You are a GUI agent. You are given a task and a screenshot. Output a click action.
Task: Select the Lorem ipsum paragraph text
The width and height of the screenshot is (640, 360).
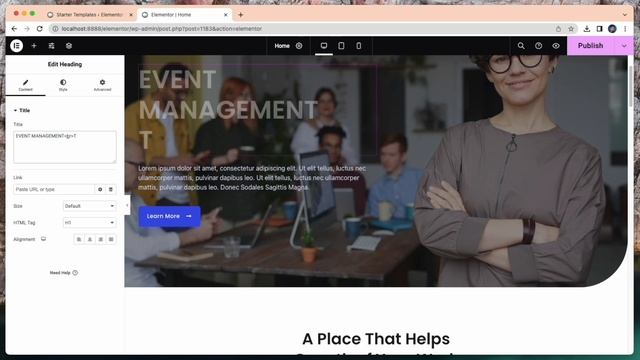[252, 178]
